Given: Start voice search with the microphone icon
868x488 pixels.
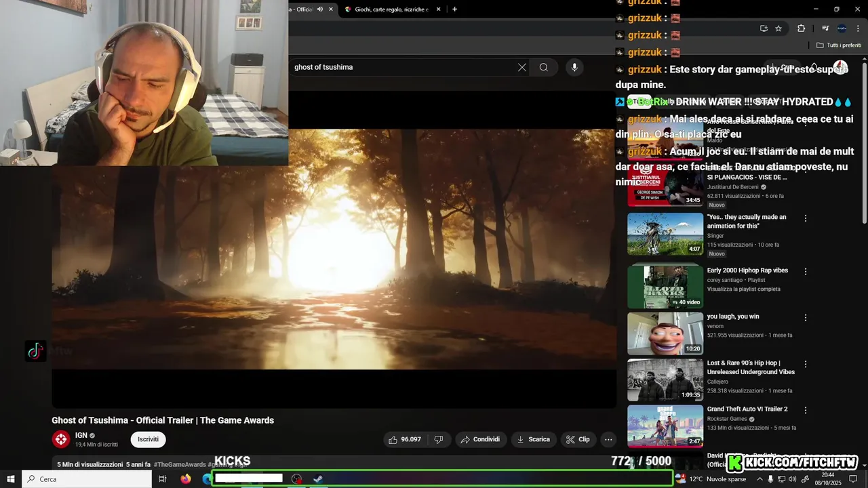Looking at the screenshot, I should click(x=574, y=67).
